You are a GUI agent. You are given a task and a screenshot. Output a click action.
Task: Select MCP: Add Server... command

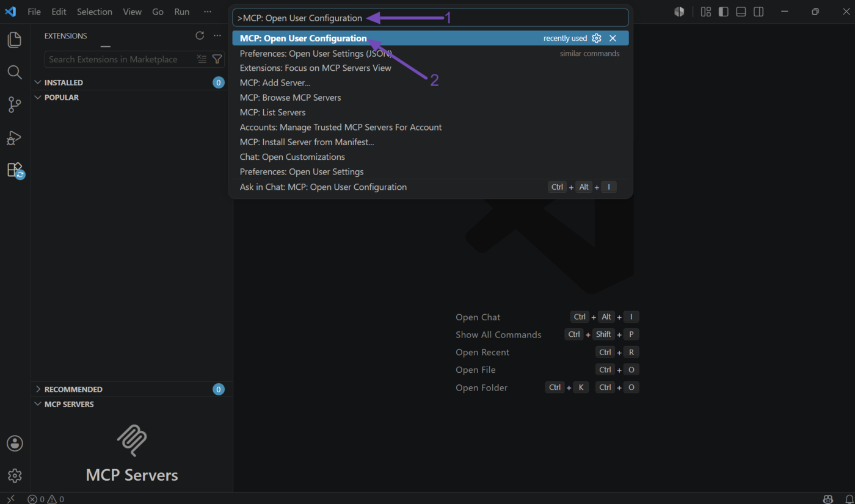[x=431, y=83]
